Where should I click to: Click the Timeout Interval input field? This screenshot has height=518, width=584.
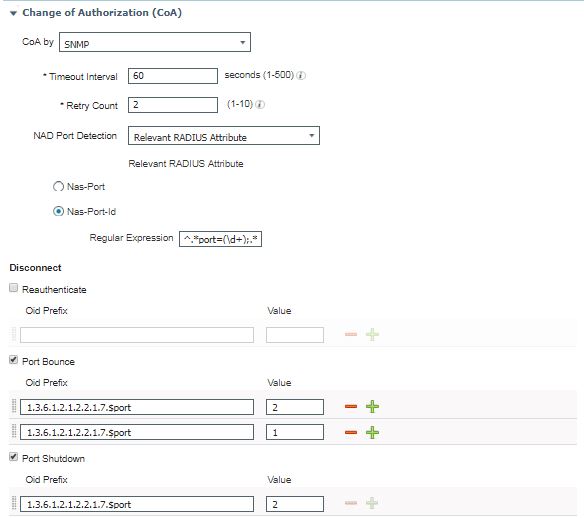(173, 76)
